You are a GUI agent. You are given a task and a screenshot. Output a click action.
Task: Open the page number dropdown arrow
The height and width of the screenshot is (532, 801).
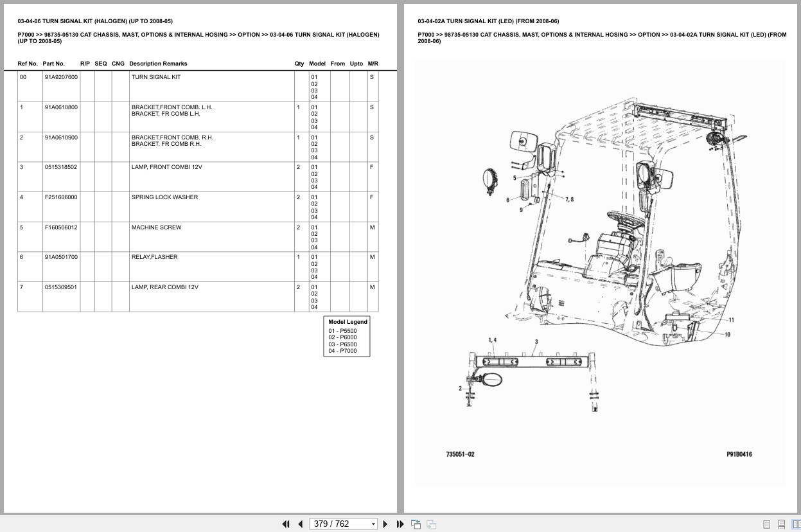(373, 524)
